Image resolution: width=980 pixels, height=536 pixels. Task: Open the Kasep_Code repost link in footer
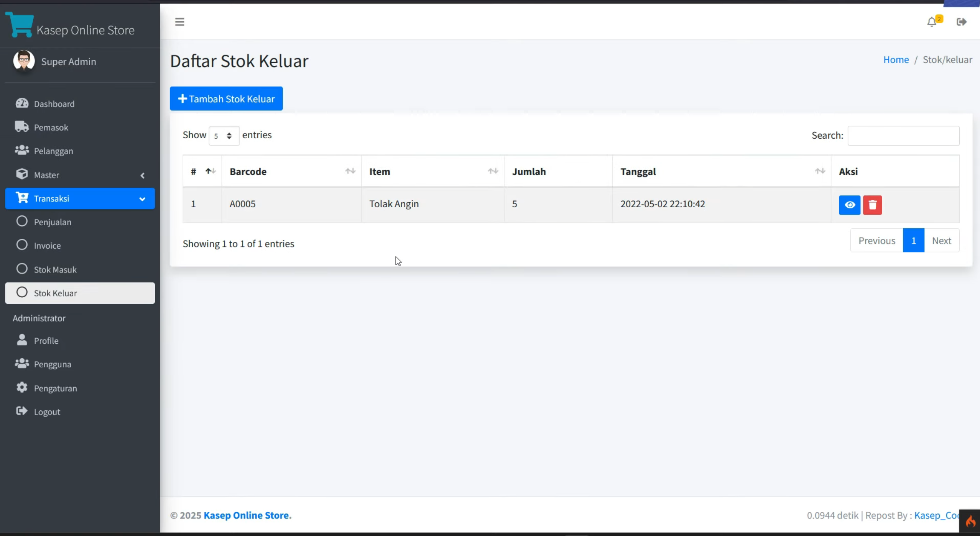pyautogui.click(x=937, y=515)
